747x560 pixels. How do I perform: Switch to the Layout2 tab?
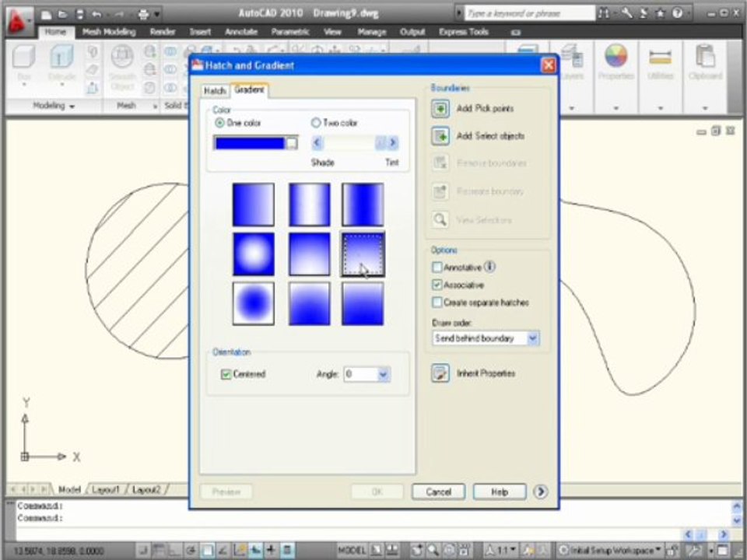[146, 489]
